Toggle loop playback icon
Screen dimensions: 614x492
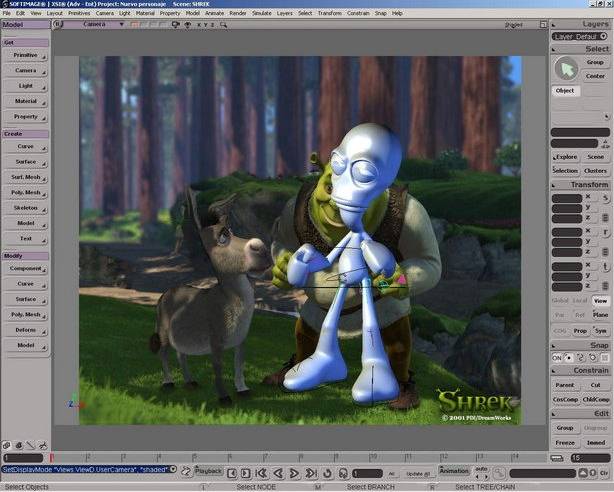(327, 473)
